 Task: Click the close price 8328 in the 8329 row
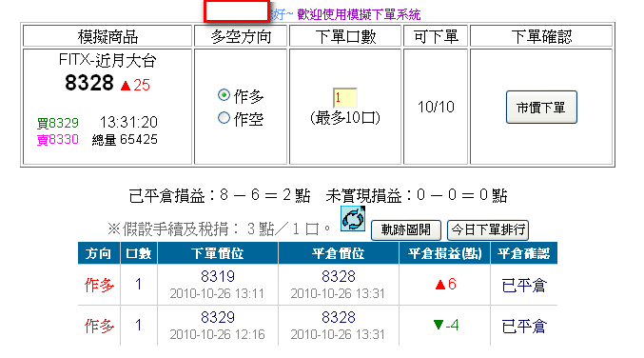click(x=339, y=317)
